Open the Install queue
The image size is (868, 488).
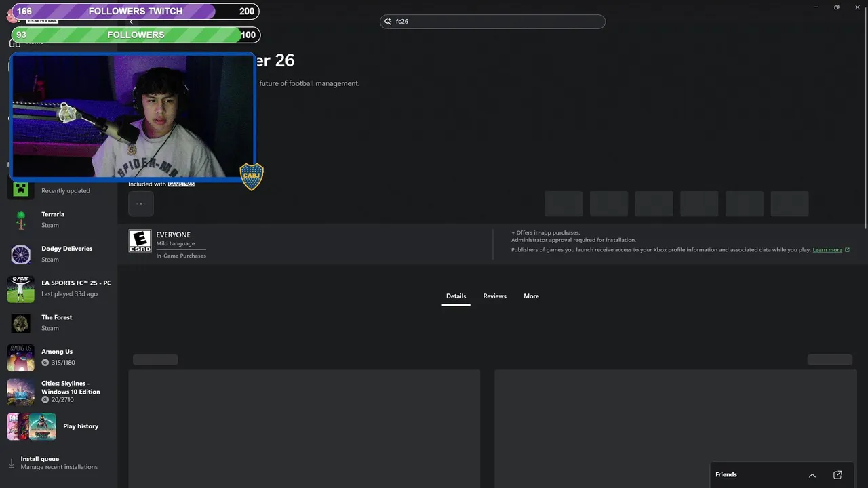[59, 463]
